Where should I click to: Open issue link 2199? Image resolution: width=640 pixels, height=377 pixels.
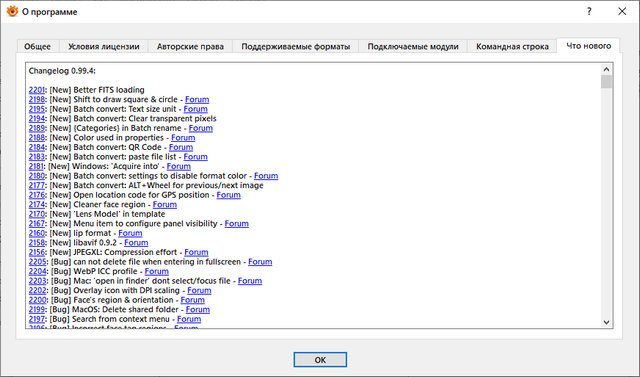(x=37, y=309)
